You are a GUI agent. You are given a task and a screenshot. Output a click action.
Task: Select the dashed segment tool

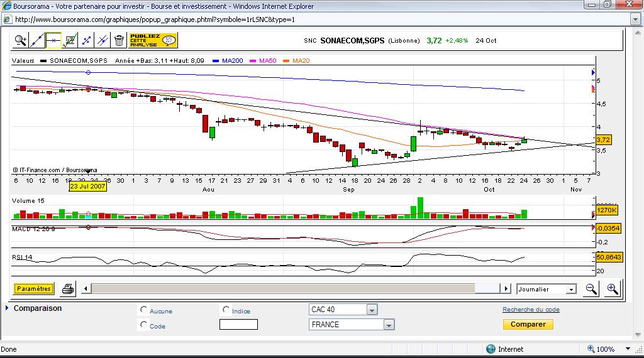(x=86, y=40)
